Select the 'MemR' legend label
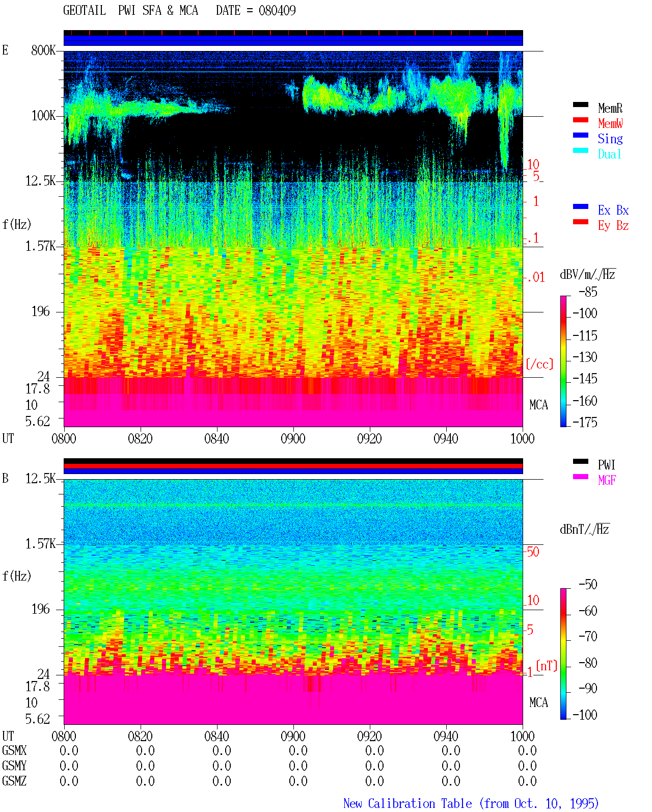Image resolution: width=652 pixels, height=812 pixels. [610, 108]
